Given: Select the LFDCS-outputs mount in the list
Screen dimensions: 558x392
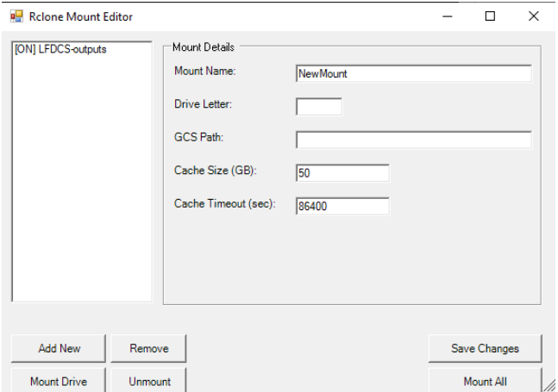Looking at the screenshot, I should pyautogui.click(x=60, y=50).
